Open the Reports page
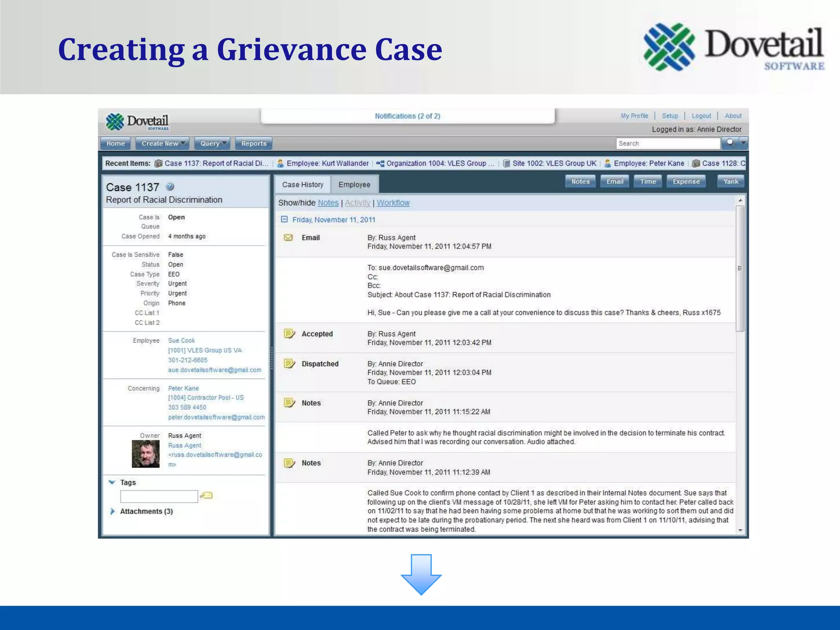The height and width of the screenshot is (630, 840). 254,143
